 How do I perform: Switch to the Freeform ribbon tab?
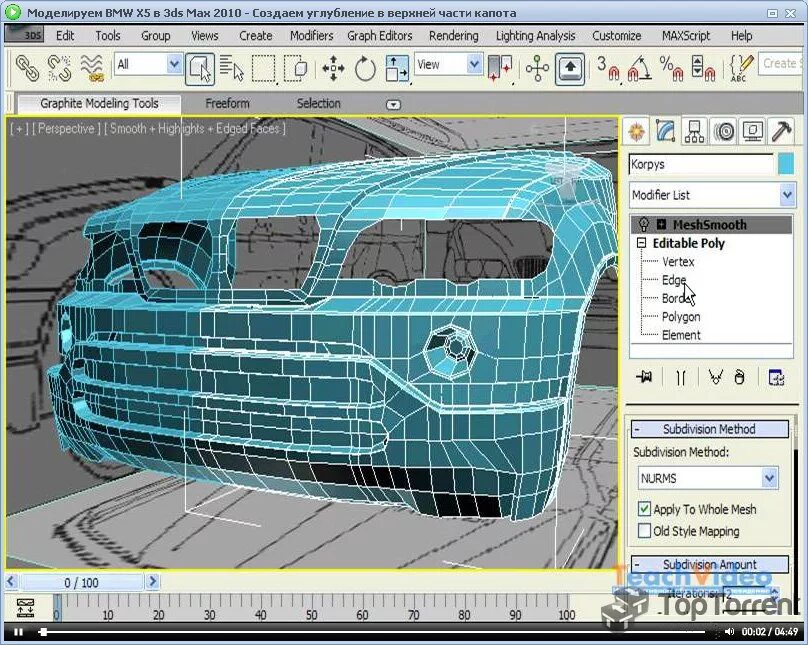(227, 104)
